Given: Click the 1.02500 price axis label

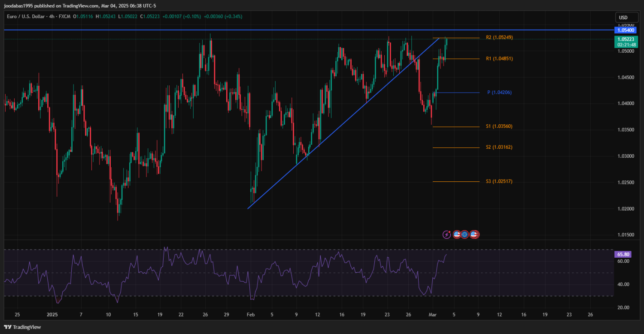Looking at the screenshot, I should (625, 183).
